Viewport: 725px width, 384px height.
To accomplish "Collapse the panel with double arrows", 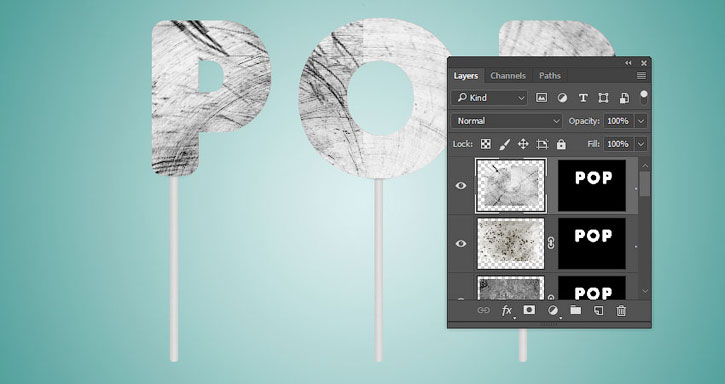I will (x=628, y=63).
